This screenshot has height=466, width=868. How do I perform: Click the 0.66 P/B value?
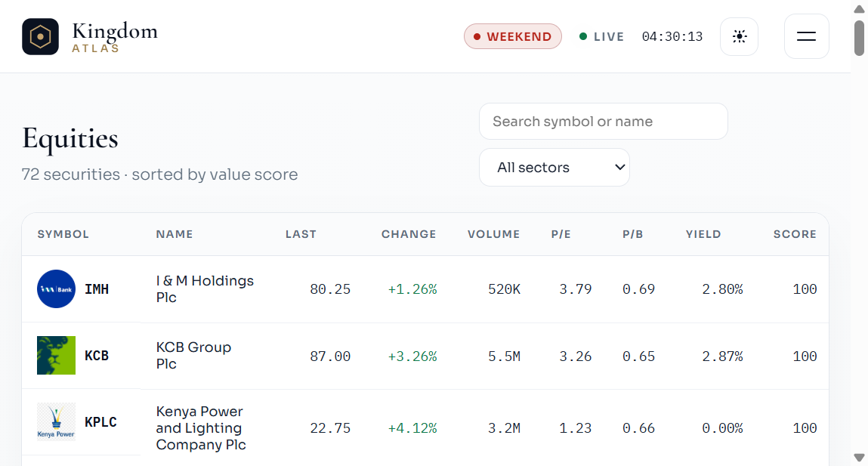point(639,427)
